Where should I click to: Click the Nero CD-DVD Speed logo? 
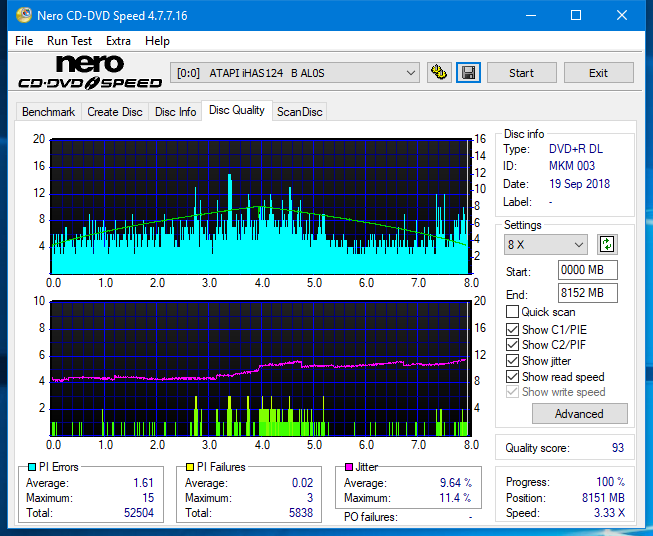tap(90, 72)
